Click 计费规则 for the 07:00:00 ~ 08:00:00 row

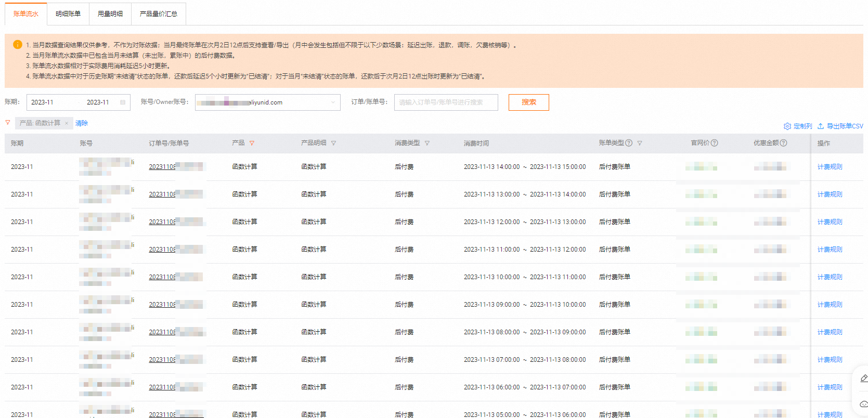(830, 360)
